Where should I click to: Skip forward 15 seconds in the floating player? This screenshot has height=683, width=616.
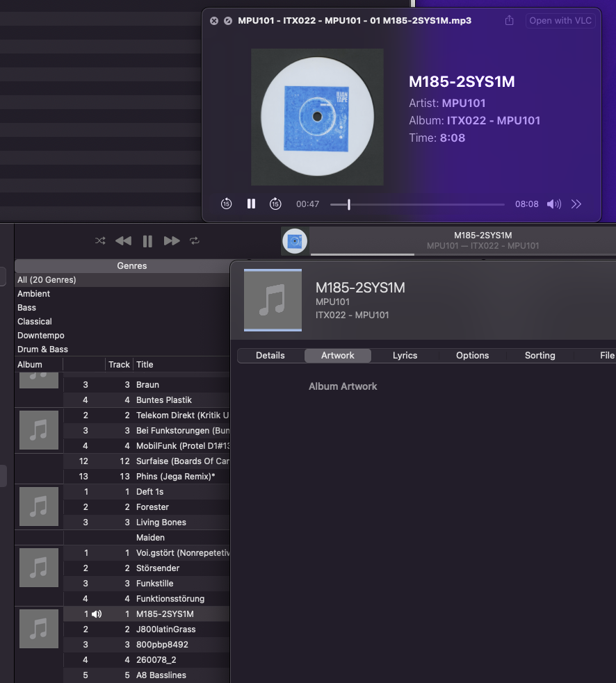pyautogui.click(x=275, y=204)
